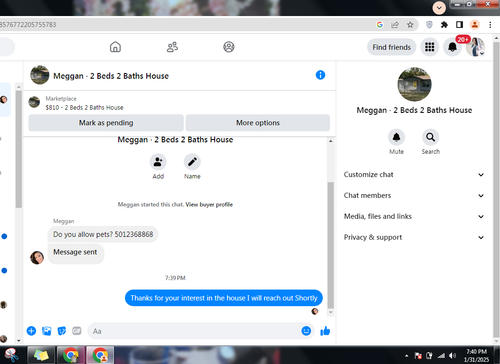Image resolution: width=500 pixels, height=364 pixels.
Task: Click the sender avatar beside 'Message sent'
Action: coord(37,258)
